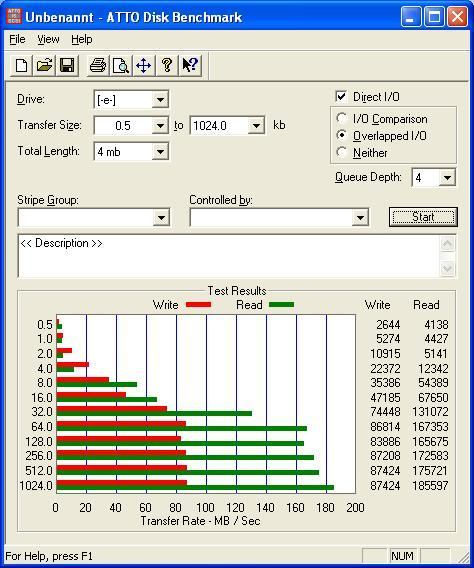Minimize the ATTO Disk Benchmark window
Image resolution: width=474 pixels, height=568 pixels.
411,17
